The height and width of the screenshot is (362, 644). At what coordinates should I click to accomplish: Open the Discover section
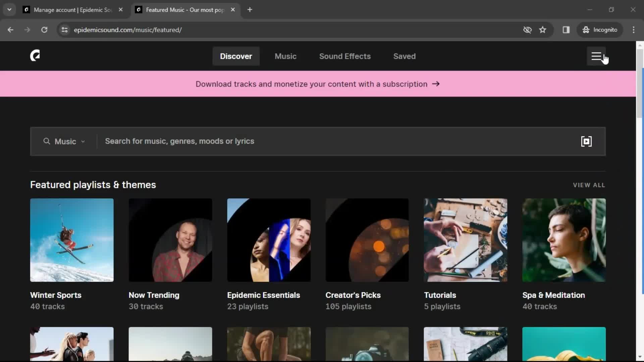pos(236,56)
